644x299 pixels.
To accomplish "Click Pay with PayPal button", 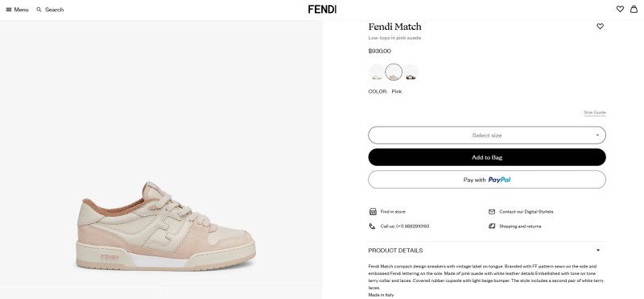I will click(487, 180).
